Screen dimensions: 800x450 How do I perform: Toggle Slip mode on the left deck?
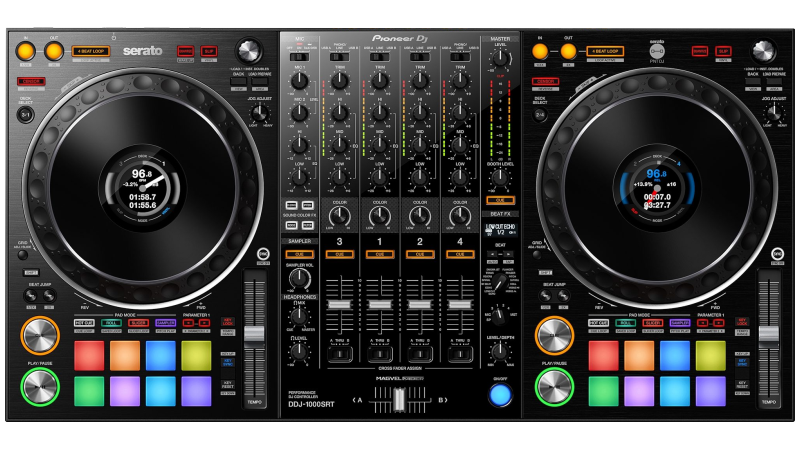coord(209,51)
